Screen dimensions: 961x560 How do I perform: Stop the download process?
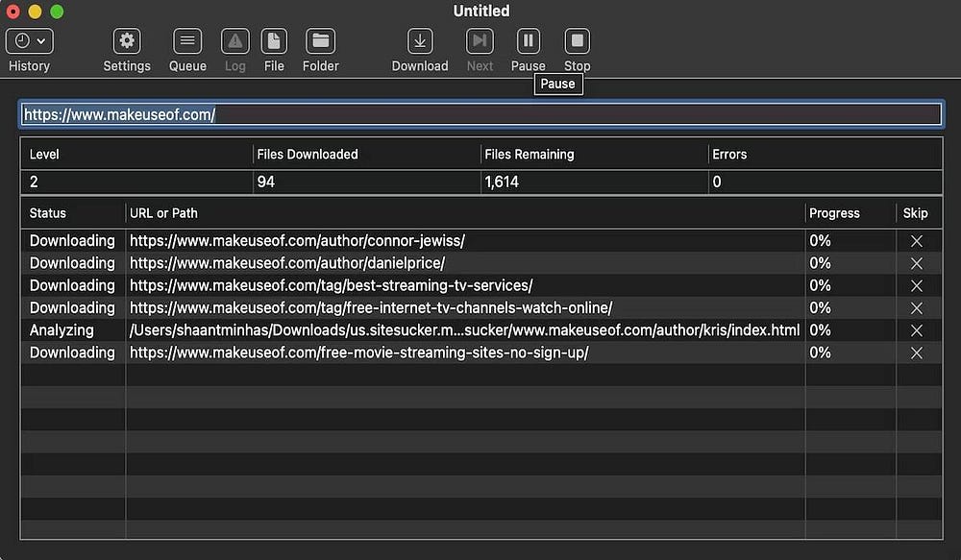tap(577, 41)
